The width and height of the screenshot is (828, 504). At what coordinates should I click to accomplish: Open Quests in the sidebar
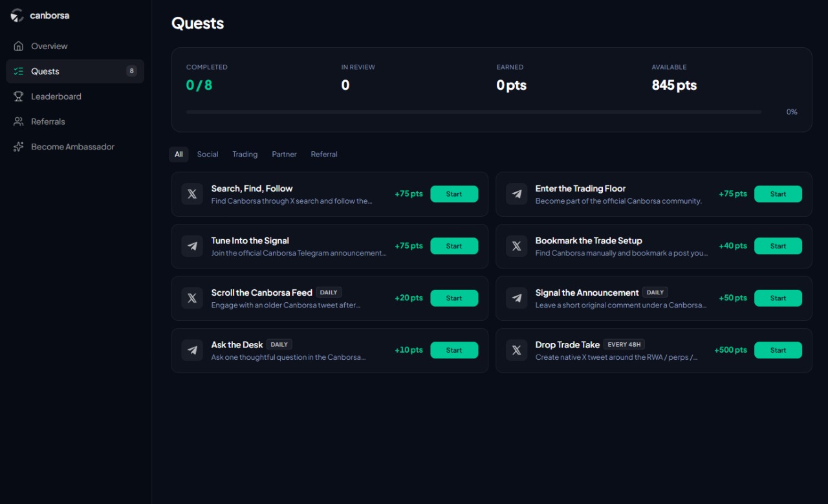pos(75,71)
